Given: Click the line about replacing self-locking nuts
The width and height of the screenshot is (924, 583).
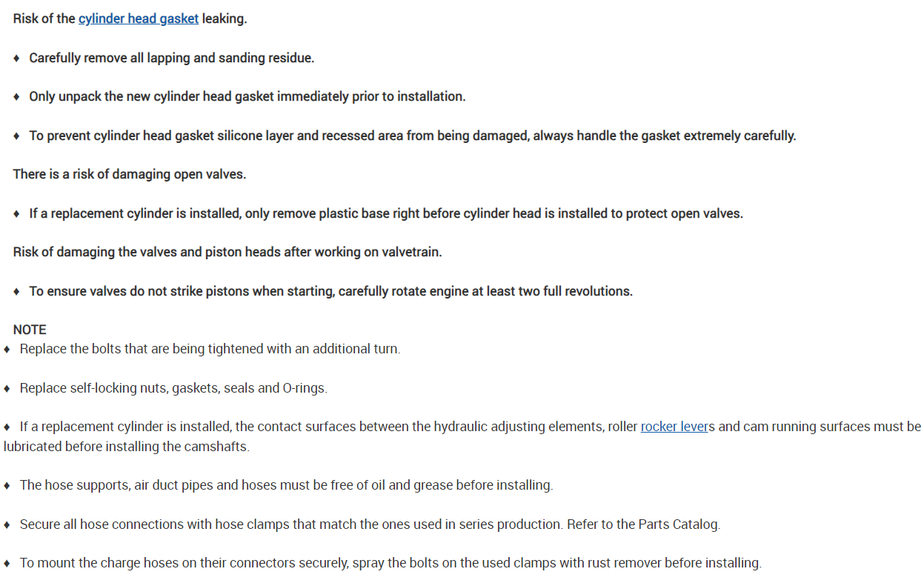Looking at the screenshot, I should click(x=173, y=388).
